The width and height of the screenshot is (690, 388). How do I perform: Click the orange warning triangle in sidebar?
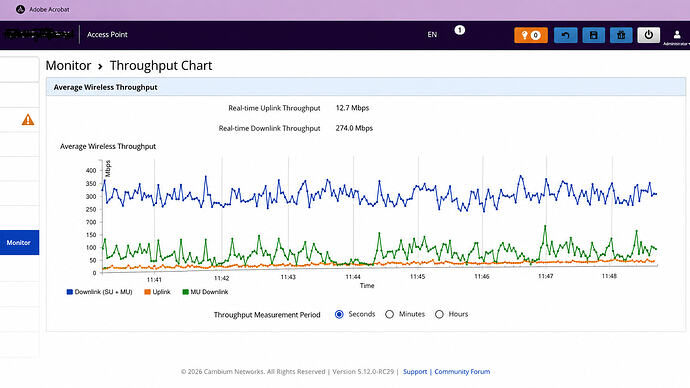pos(28,120)
